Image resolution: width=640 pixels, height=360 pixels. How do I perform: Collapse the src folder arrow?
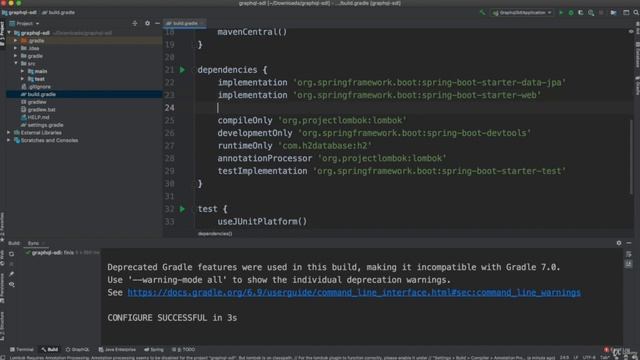click(16, 63)
